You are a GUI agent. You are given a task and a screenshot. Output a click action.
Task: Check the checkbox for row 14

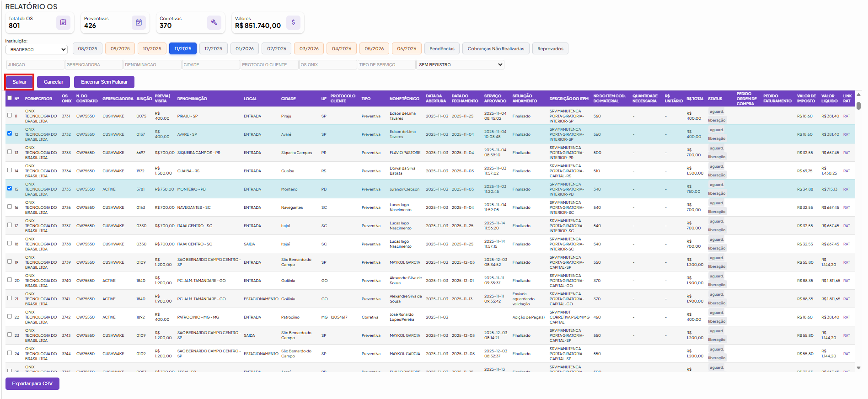coord(10,170)
